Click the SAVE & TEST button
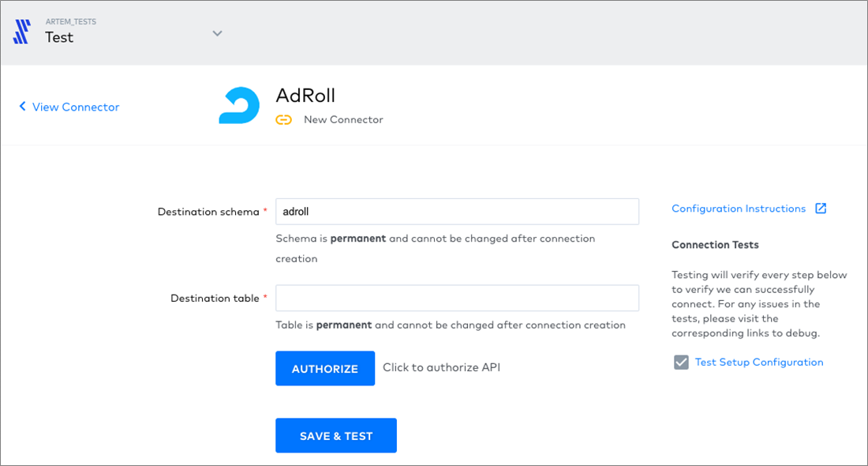Screen dimensions: 868x466 tap(336, 435)
